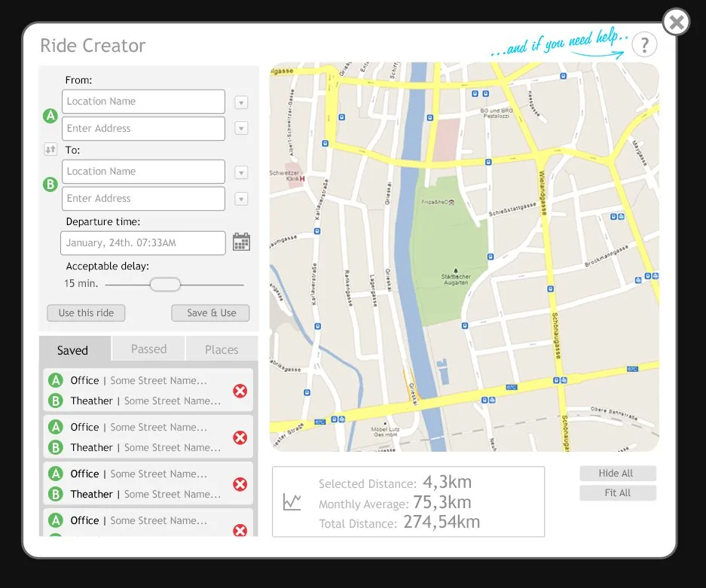The image size is (706, 588).
Task: Delete the third saved Office–Theather ride
Action: coord(240,484)
